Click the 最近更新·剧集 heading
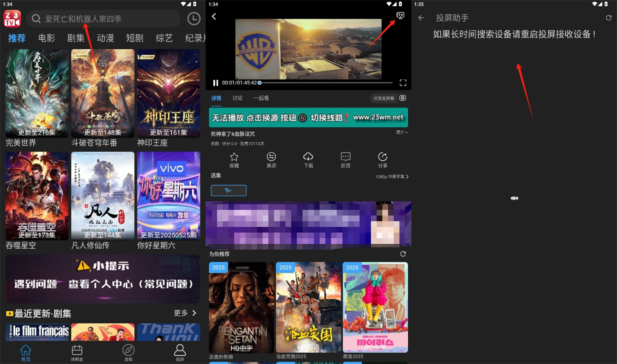Screen dimensions: 617x364 coord(43,313)
